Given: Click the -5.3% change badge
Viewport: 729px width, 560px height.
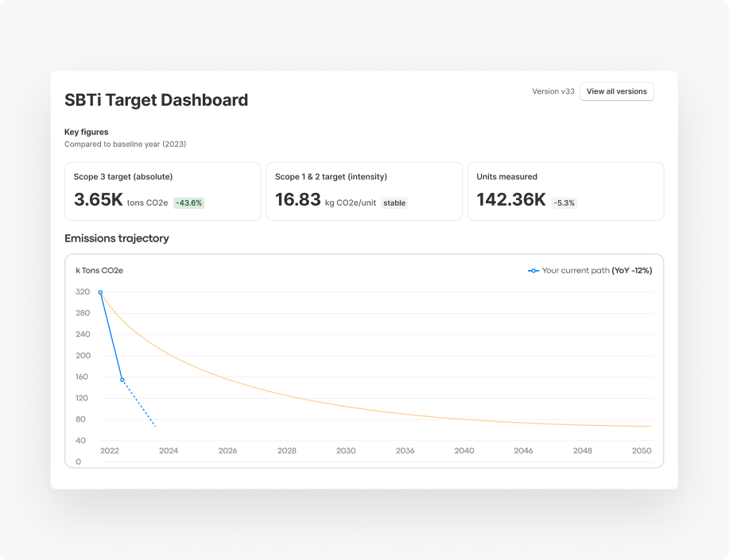Looking at the screenshot, I should point(564,203).
